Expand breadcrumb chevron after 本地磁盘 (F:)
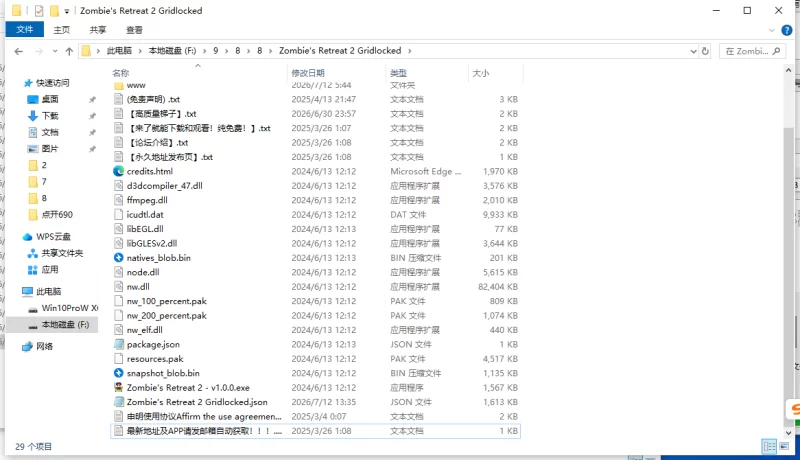 click(205, 51)
